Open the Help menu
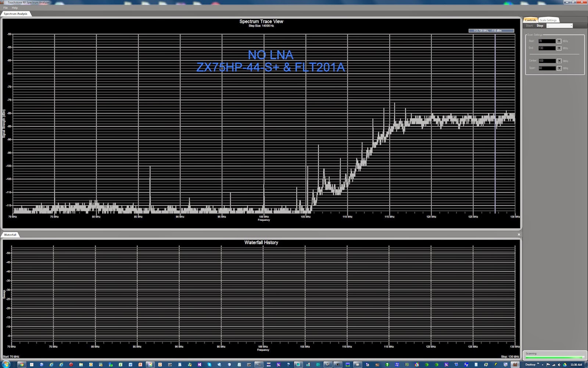The image size is (588, 368). (x=15, y=8)
